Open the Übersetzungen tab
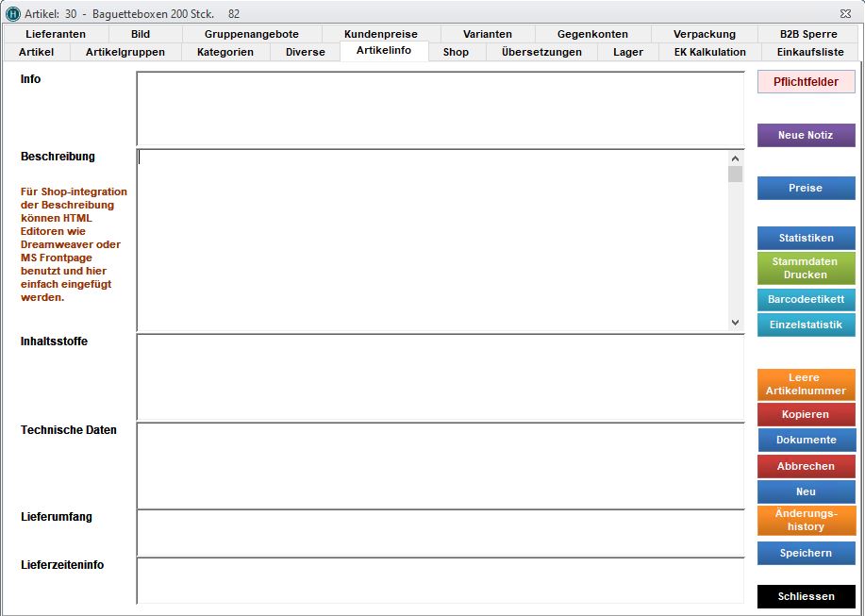The height and width of the screenshot is (616, 865). coord(541,52)
